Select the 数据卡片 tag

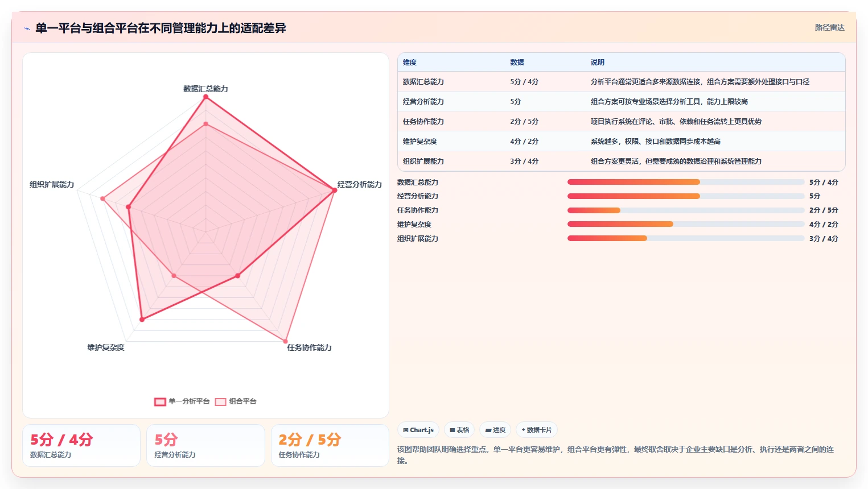[x=537, y=430]
